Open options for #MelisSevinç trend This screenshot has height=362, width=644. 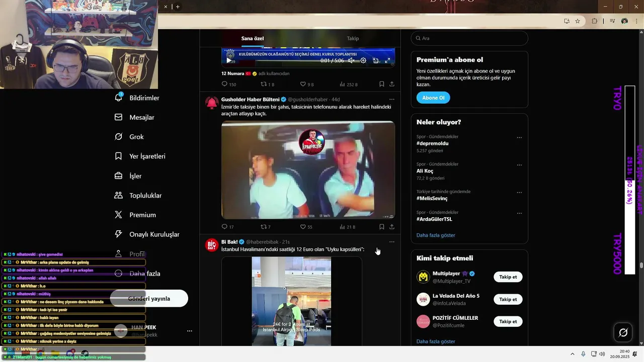pos(519,193)
